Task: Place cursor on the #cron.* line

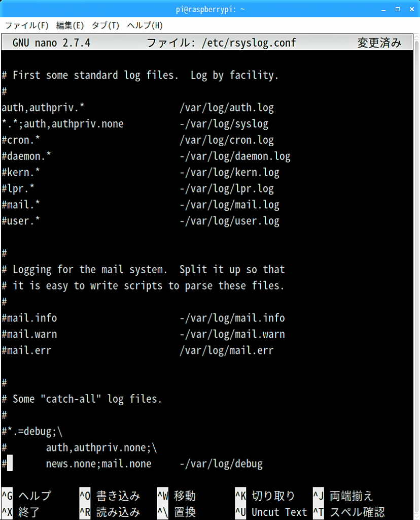Action: (x=21, y=140)
